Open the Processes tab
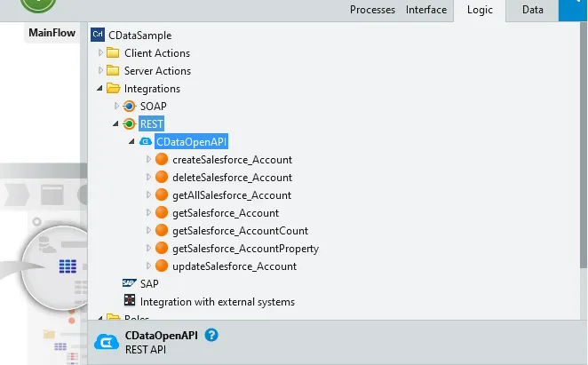The height and width of the screenshot is (365, 588). tap(373, 10)
